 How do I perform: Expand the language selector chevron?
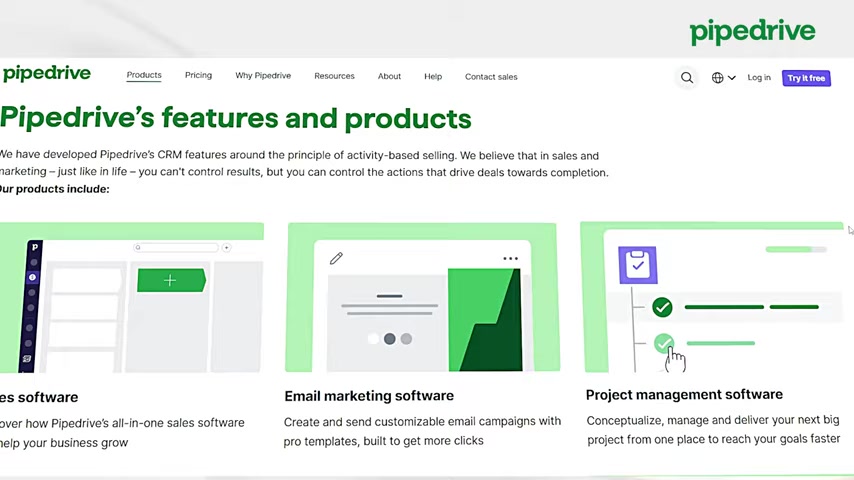click(x=731, y=78)
